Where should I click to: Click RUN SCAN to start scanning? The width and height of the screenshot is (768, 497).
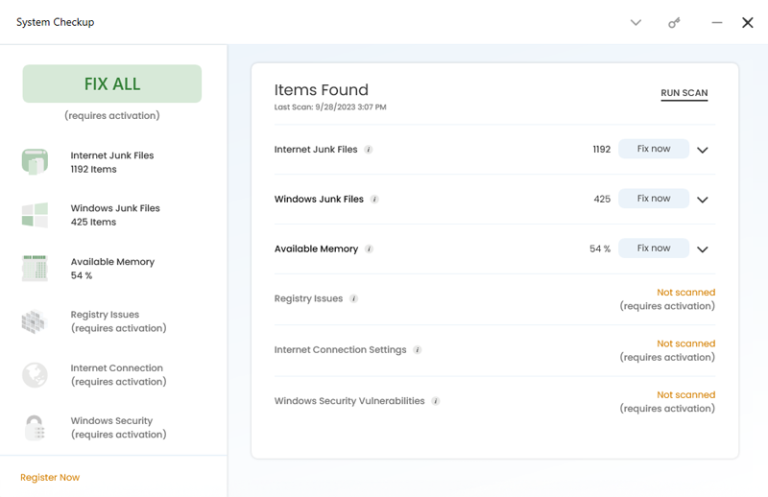click(x=684, y=94)
